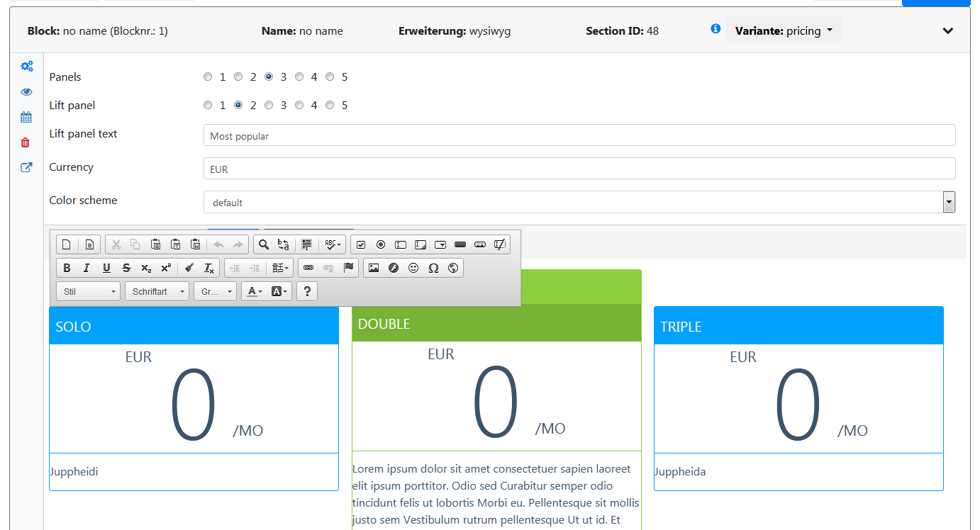Image resolution: width=980 pixels, height=530 pixels.
Task: Click the Replace icon
Action: pyautogui.click(x=283, y=244)
